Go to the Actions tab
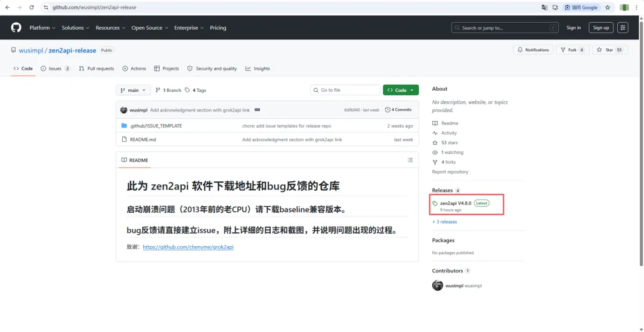Screen dimensions: 644x332 [134, 69]
